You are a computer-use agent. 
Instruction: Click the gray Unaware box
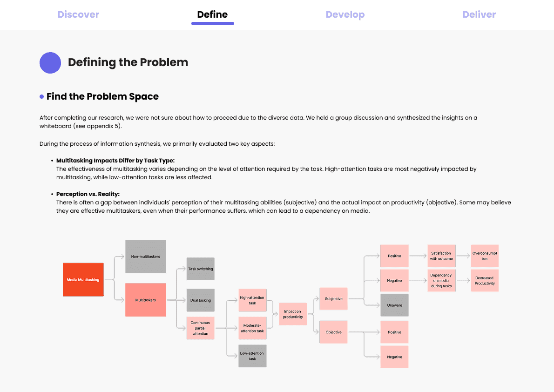[394, 305]
